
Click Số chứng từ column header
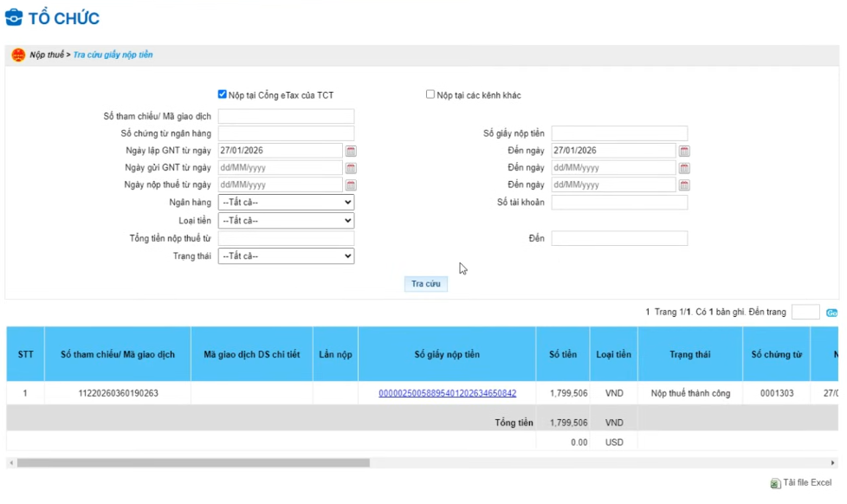776,354
